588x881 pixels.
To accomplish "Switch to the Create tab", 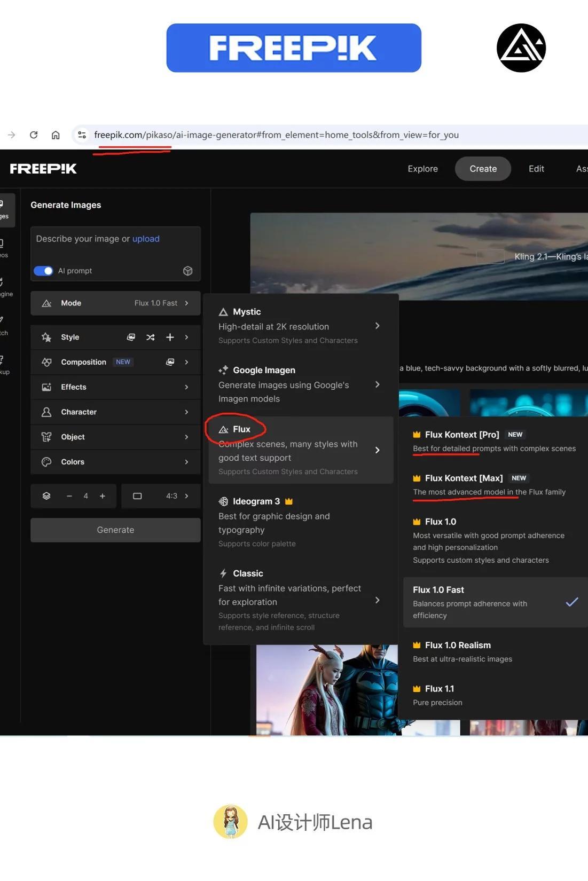I will 483,169.
